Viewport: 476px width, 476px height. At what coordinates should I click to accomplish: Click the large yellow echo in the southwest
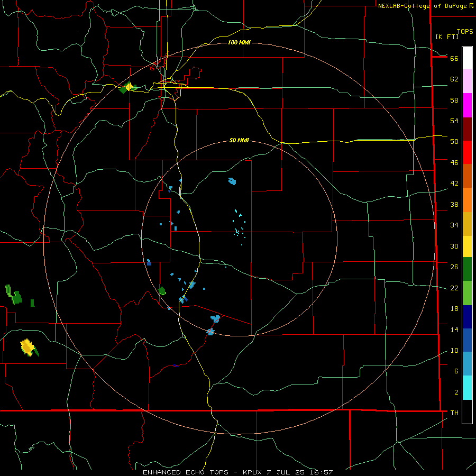pos(28,347)
